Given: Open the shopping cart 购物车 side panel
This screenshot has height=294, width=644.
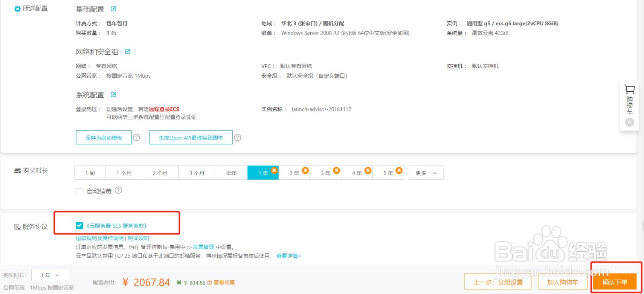Looking at the screenshot, I should (x=630, y=105).
